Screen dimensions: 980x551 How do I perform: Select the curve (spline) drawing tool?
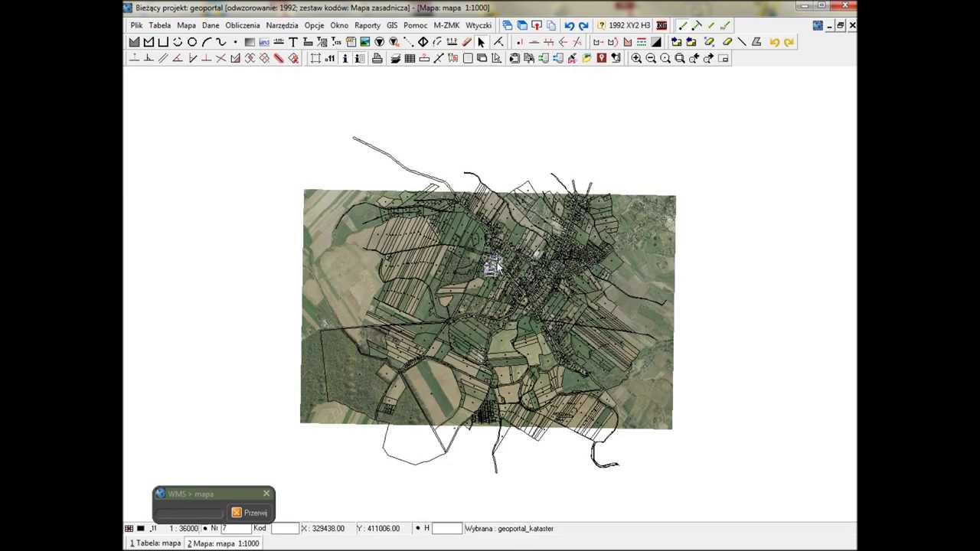(220, 42)
